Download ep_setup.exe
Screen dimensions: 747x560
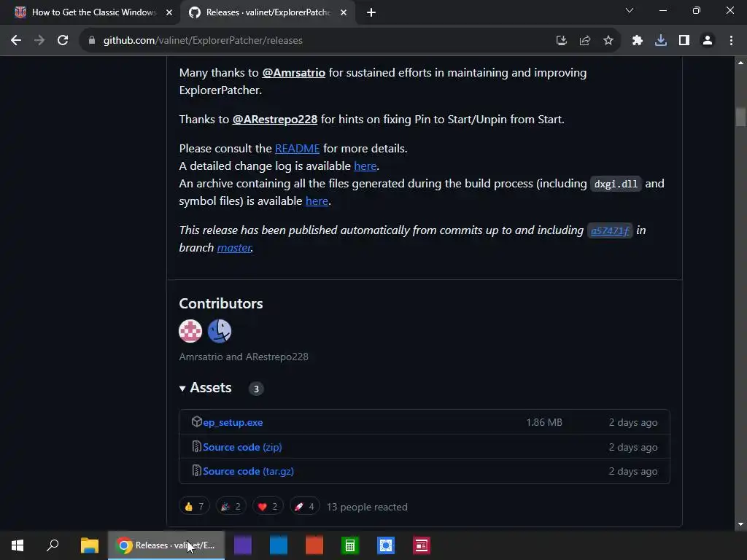point(233,422)
